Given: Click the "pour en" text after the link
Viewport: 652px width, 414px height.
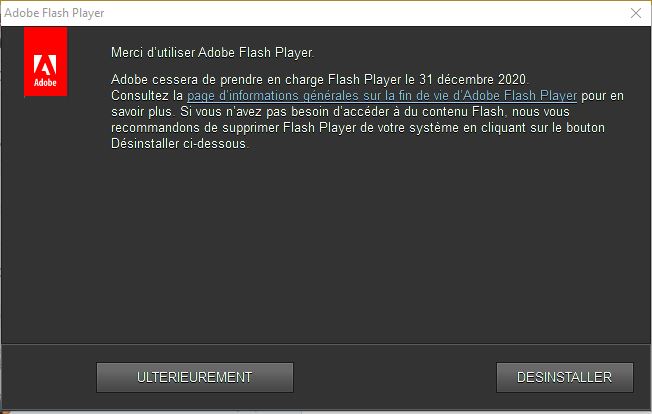Looking at the screenshot, I should (x=602, y=96).
